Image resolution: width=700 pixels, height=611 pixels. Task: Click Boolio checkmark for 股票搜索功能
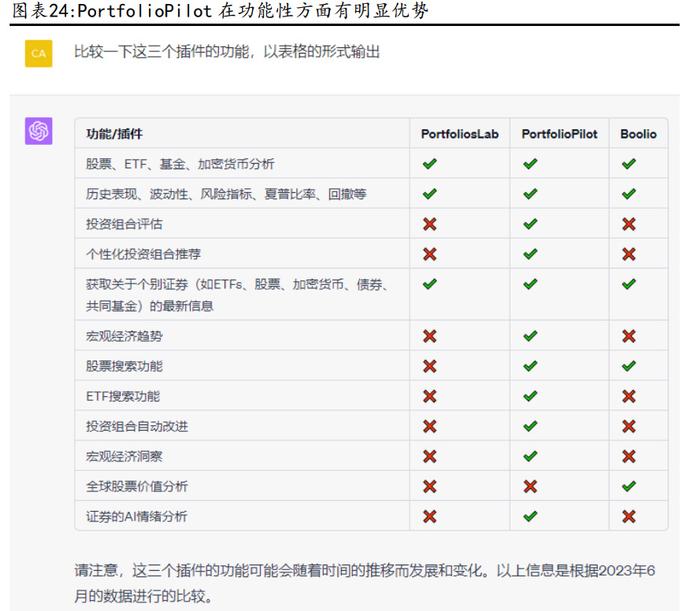click(629, 366)
